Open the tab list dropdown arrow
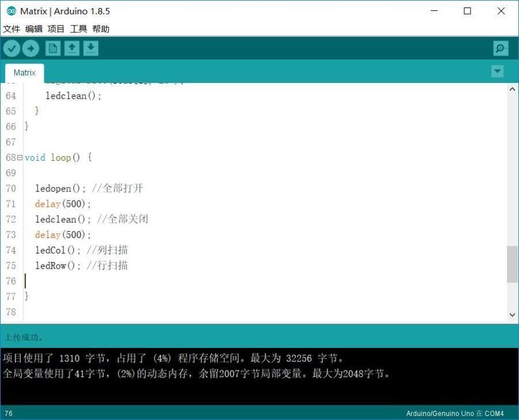Viewport: 519px width, 420px height. click(x=497, y=71)
